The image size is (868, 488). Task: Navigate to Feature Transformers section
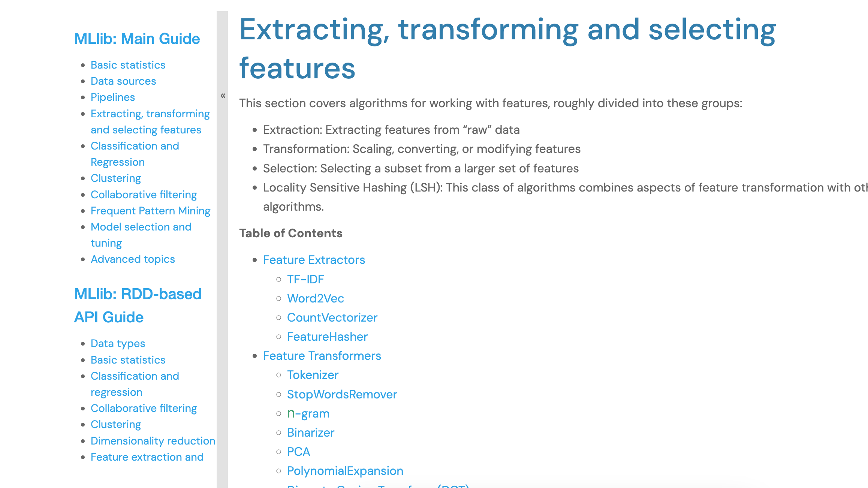coord(323,356)
